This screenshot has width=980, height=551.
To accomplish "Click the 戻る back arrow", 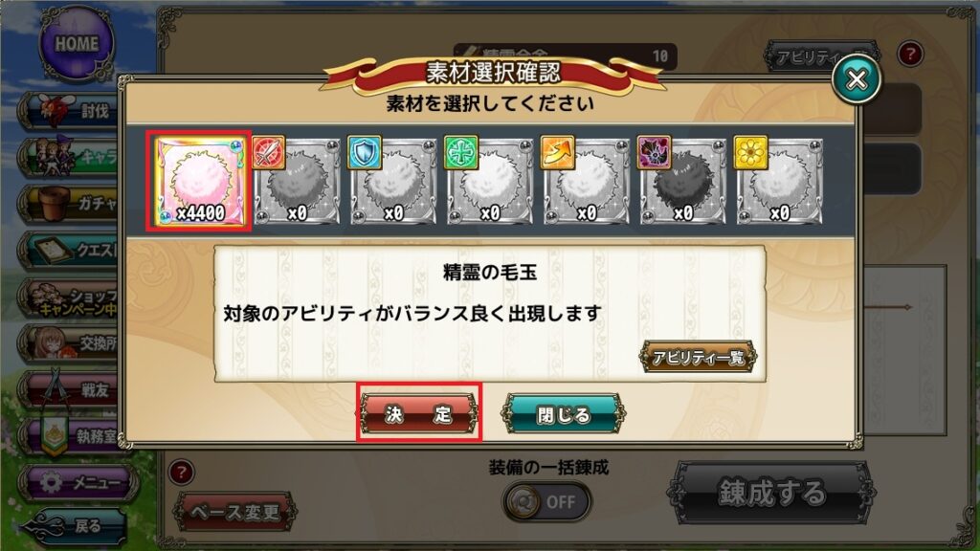I will click(72, 526).
